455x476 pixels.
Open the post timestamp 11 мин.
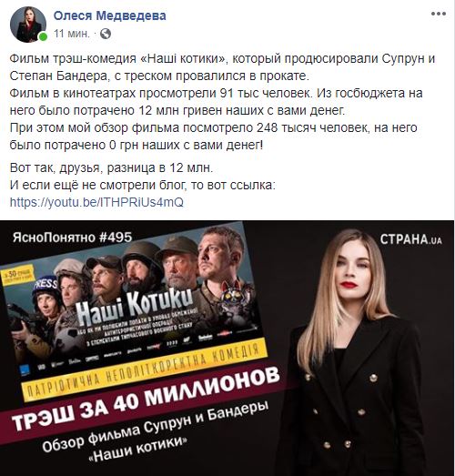pos(72,34)
